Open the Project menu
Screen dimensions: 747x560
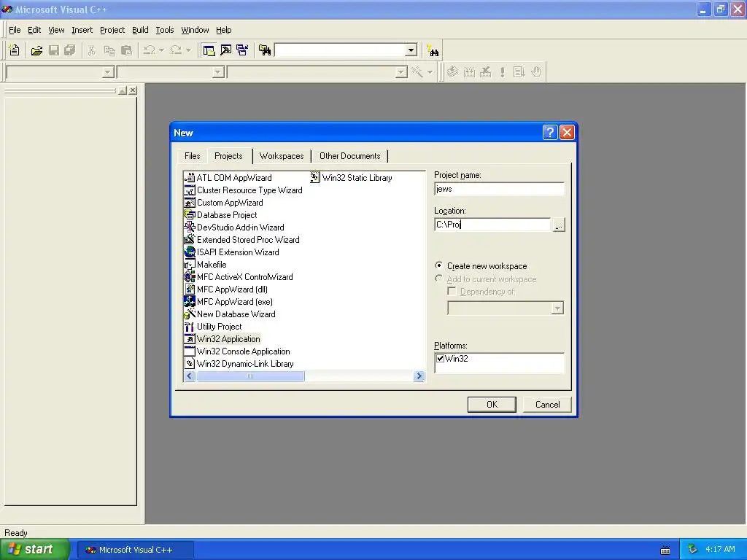click(112, 30)
